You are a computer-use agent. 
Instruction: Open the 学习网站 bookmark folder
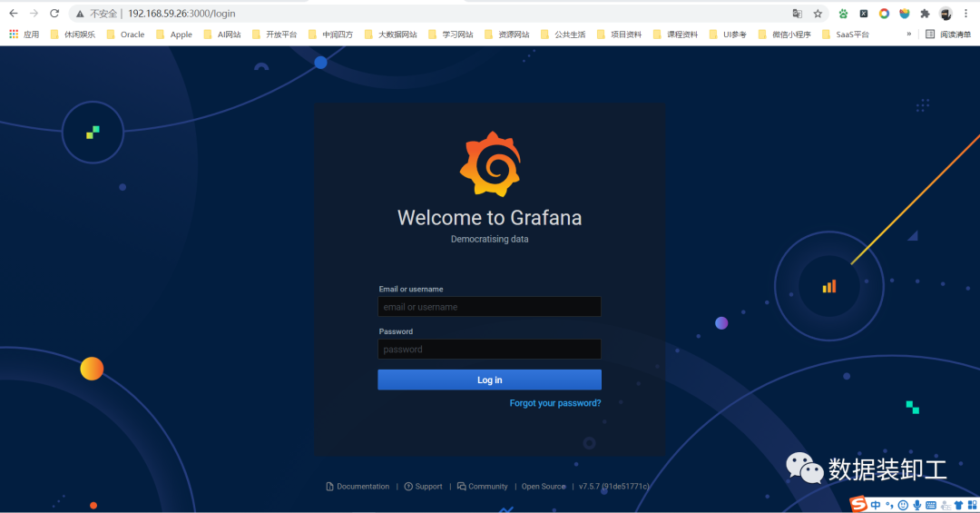point(450,35)
